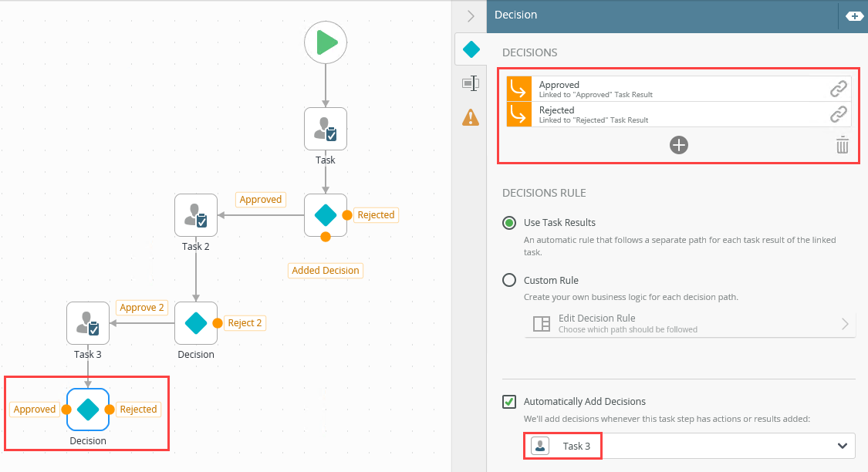Select the Task 2 step icon
This screenshot has width=868, height=472.
tap(196, 215)
